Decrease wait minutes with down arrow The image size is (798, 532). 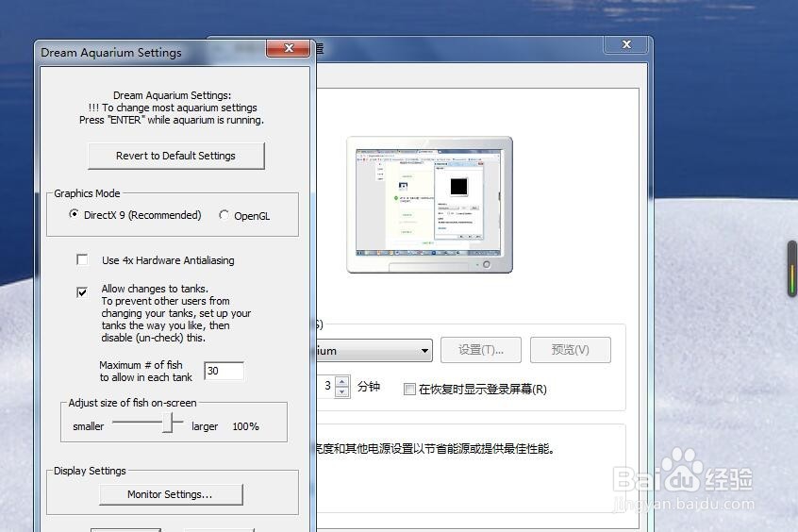point(342,392)
